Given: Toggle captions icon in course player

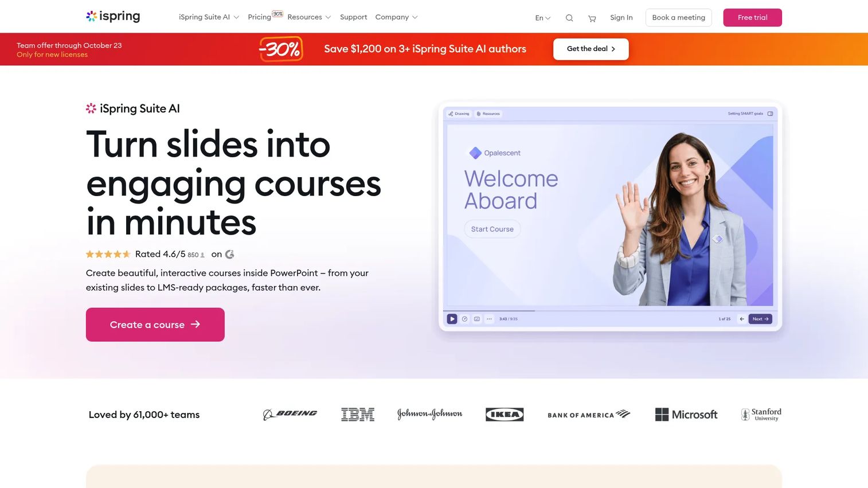Looking at the screenshot, I should pyautogui.click(x=477, y=319).
